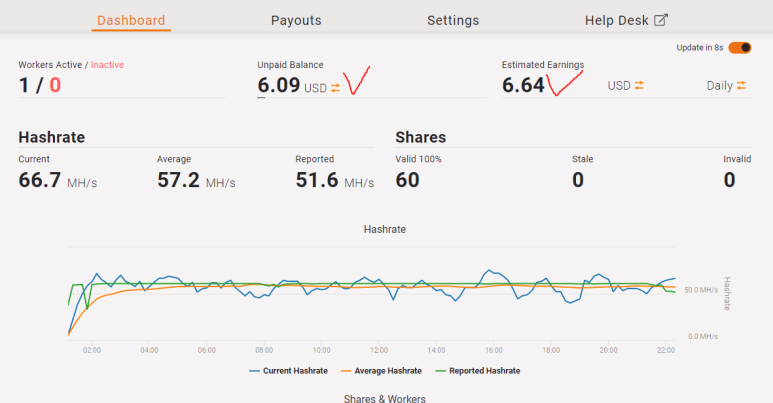This screenshot has width=773, height=403.
Task: Click the Update in 8s text
Action: [x=700, y=47]
